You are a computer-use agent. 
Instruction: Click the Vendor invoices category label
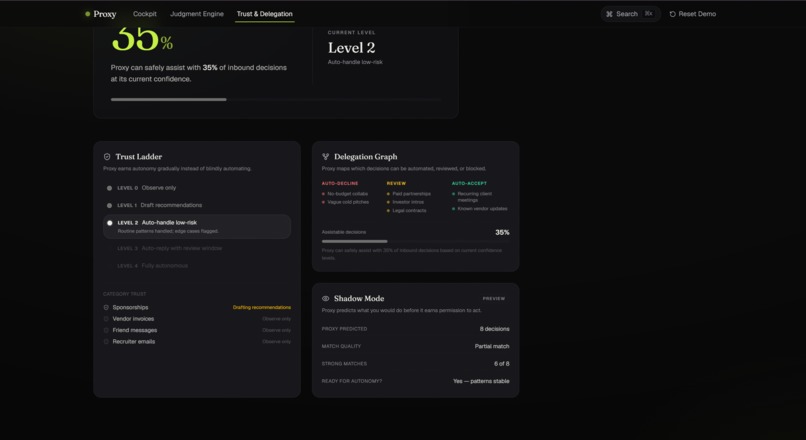point(133,319)
